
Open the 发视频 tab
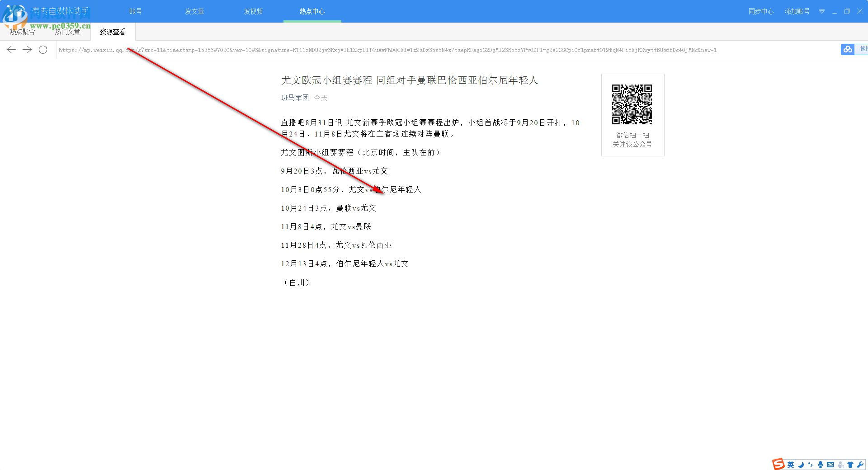[x=253, y=11]
